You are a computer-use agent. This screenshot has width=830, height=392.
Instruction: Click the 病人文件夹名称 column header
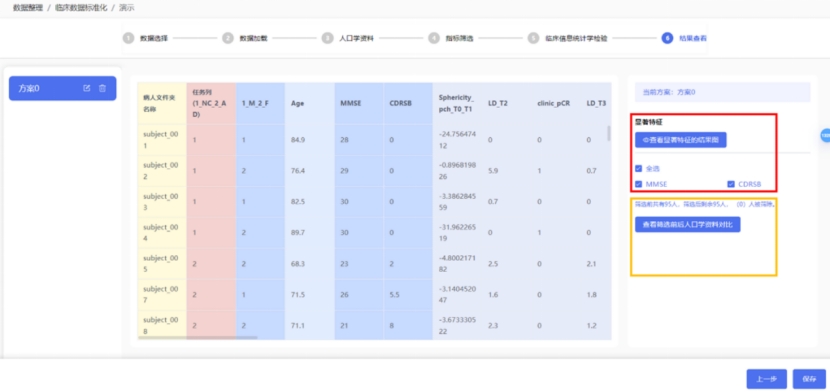(x=161, y=103)
